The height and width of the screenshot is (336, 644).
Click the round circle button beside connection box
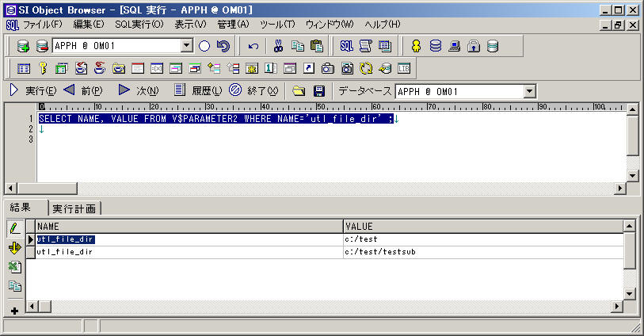point(204,46)
